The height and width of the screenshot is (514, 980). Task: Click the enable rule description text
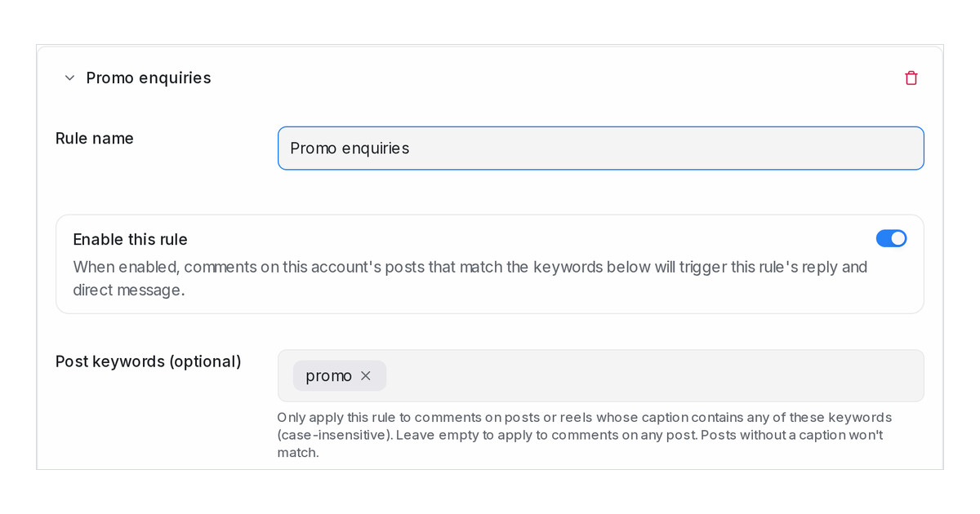pos(470,279)
